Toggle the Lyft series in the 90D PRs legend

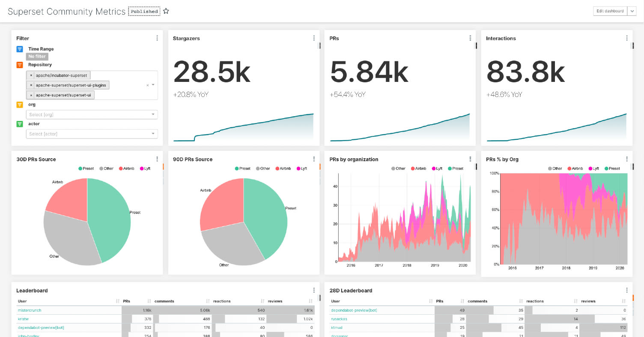tap(301, 168)
